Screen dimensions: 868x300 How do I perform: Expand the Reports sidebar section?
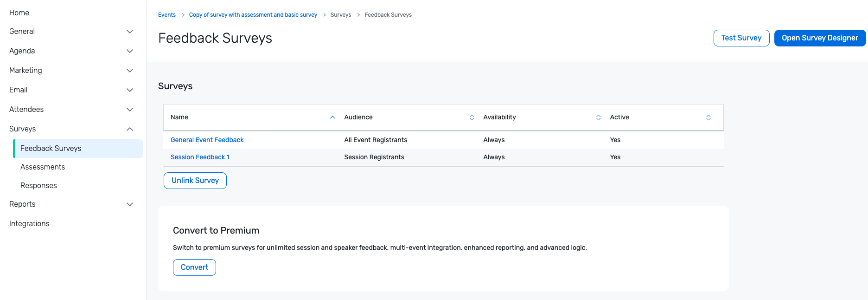[130, 204]
